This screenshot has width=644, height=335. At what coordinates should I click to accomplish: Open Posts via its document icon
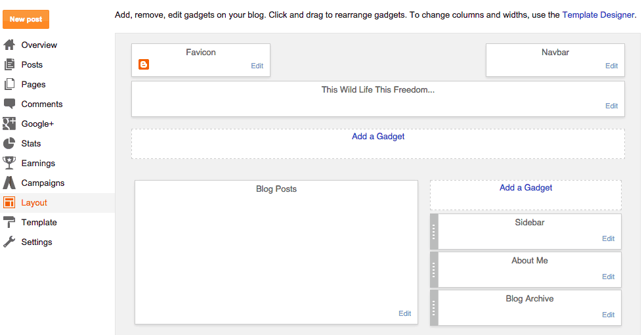click(9, 64)
